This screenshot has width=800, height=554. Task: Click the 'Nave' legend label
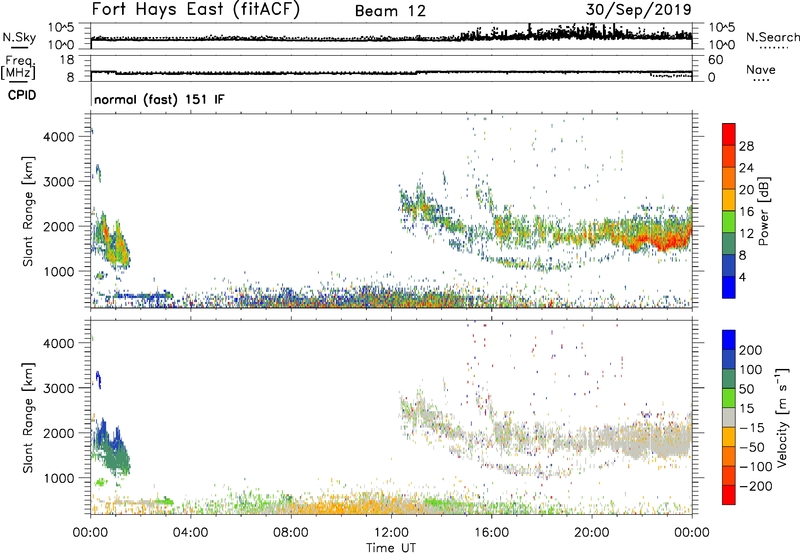click(761, 70)
